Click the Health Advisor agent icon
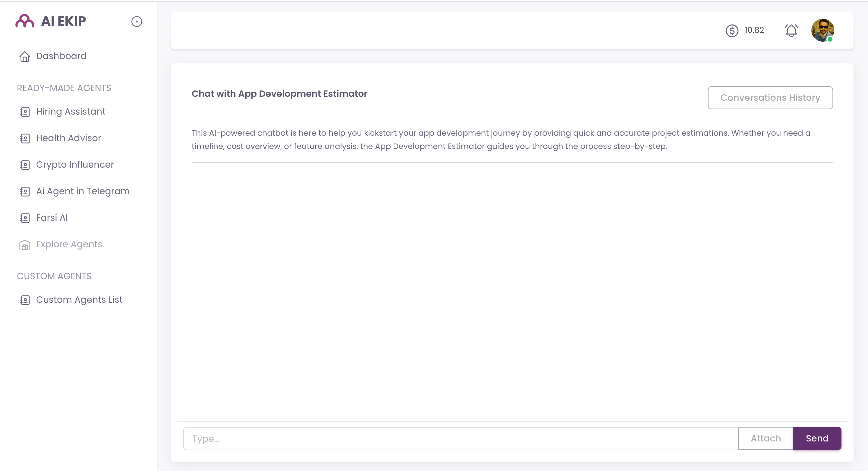This screenshot has height=471, width=868. coord(25,139)
